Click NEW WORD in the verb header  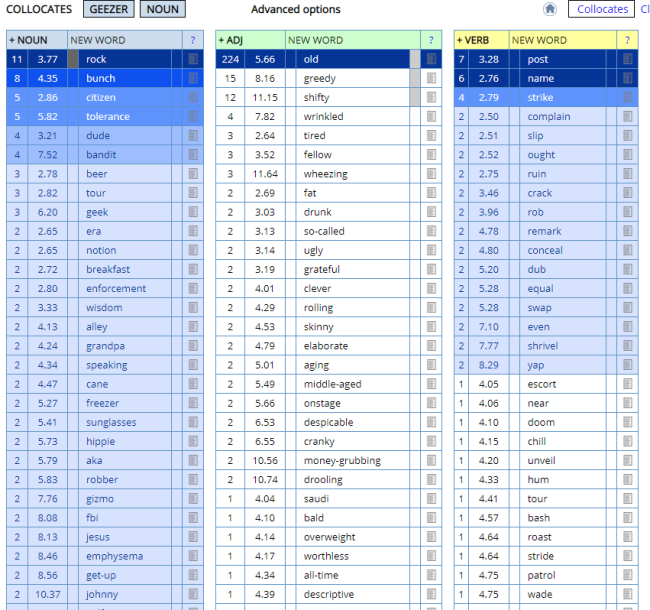(x=539, y=40)
